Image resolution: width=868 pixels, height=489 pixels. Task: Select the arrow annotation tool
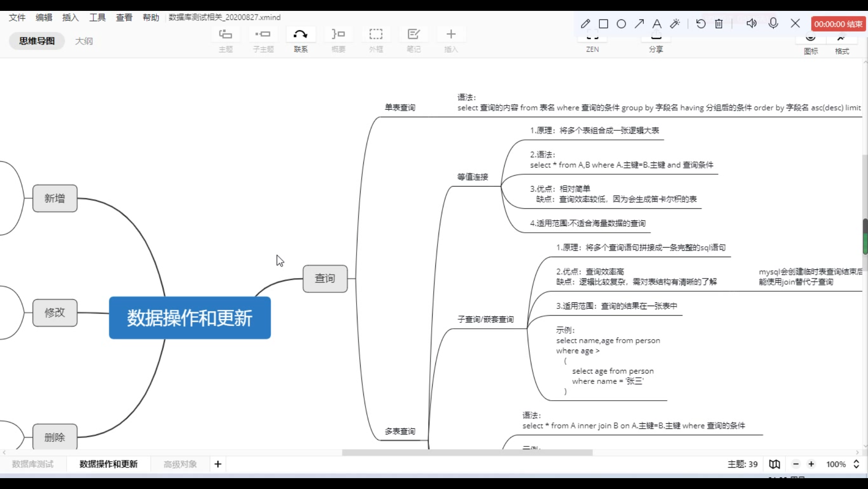coord(639,24)
